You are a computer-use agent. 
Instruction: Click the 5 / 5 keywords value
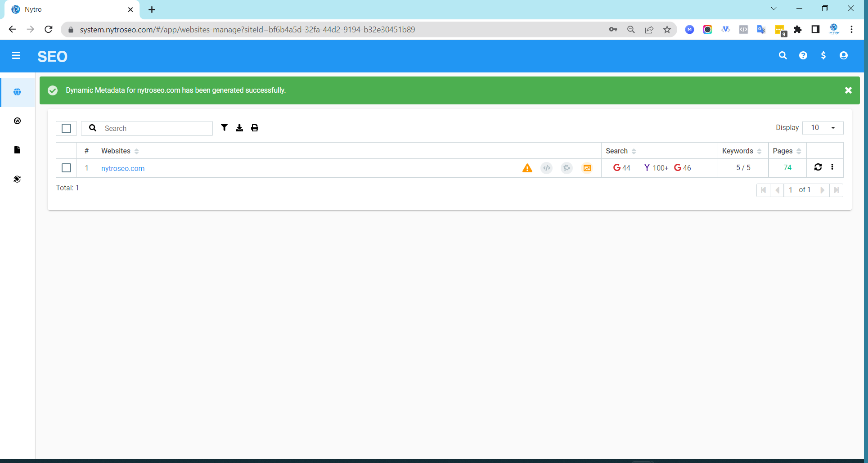pos(743,167)
